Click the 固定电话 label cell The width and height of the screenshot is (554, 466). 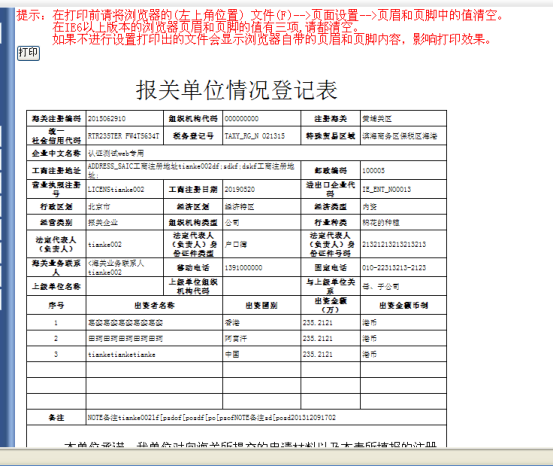tap(331, 267)
